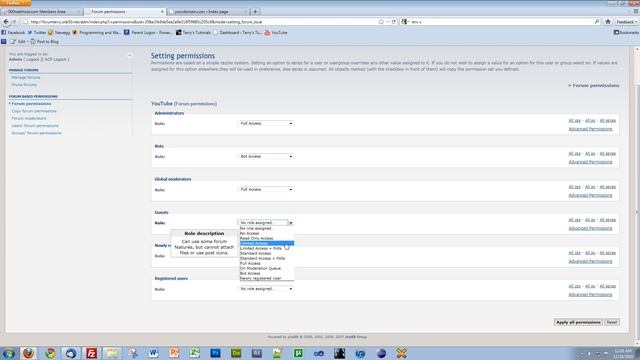The image size is (640, 360).
Task: Go to the browser Home icon
Action: [x=608, y=22]
